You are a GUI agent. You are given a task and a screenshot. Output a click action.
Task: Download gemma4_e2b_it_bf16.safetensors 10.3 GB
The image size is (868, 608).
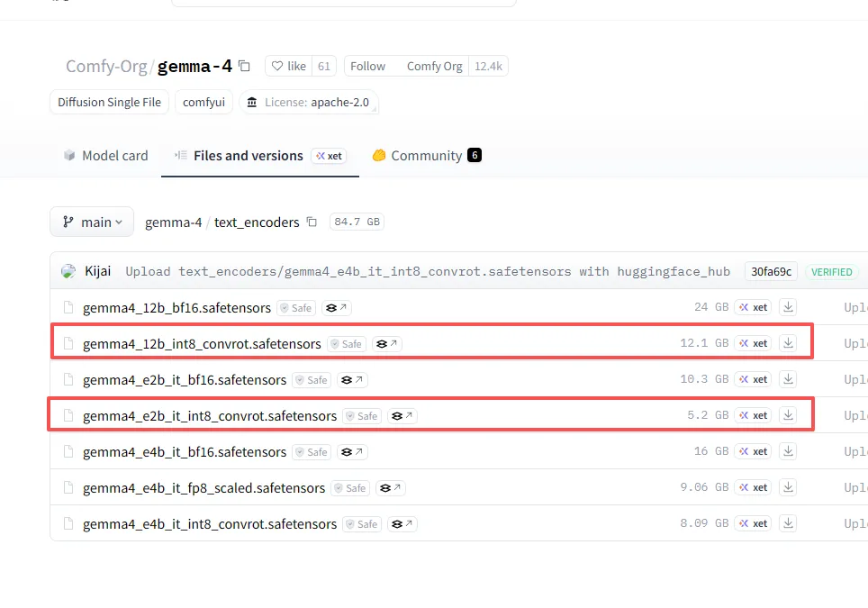coord(788,379)
